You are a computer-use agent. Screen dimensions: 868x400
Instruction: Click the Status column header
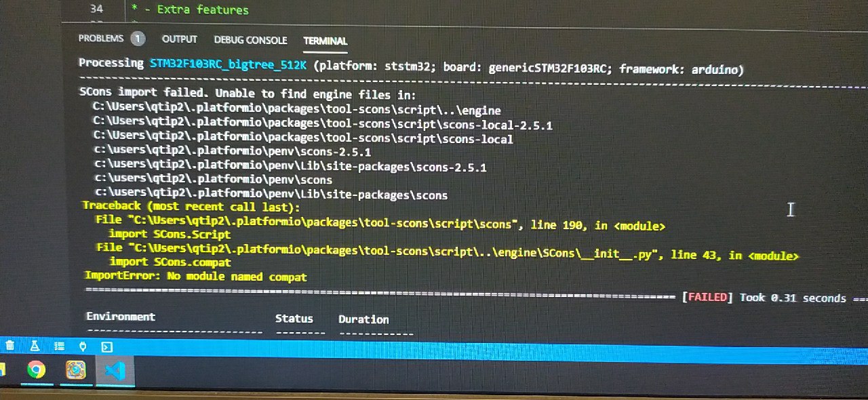click(x=294, y=319)
